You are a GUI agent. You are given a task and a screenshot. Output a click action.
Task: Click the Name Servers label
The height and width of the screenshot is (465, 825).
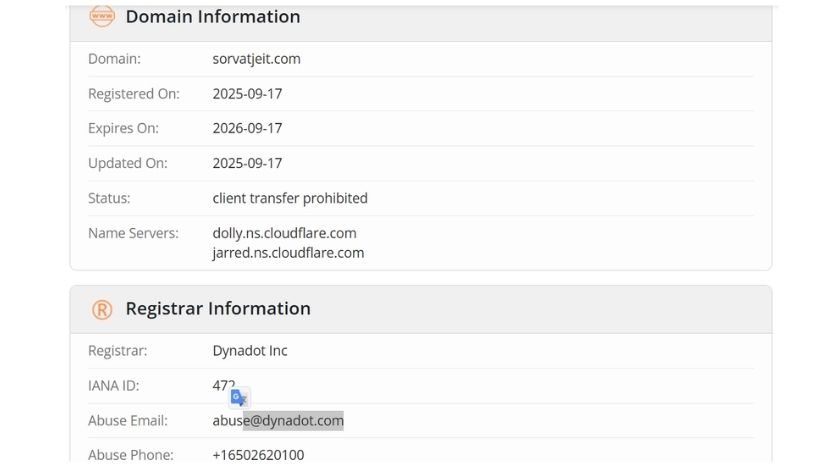tap(133, 233)
